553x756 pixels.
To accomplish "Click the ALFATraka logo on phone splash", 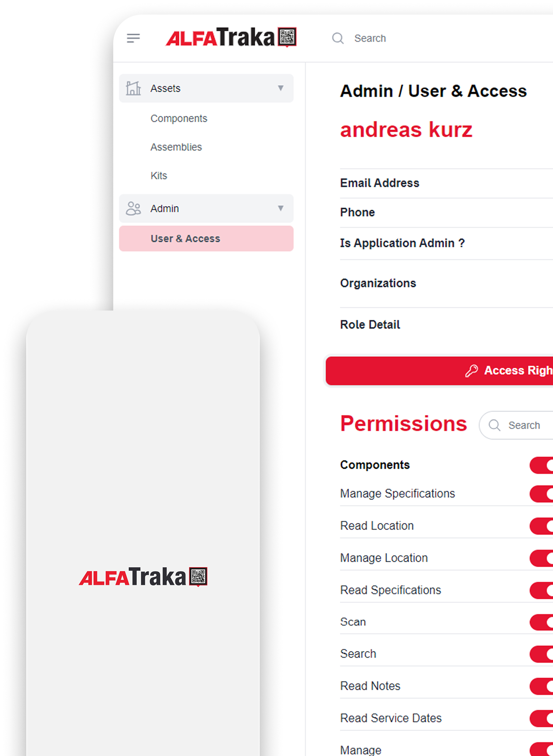I will coord(143,576).
